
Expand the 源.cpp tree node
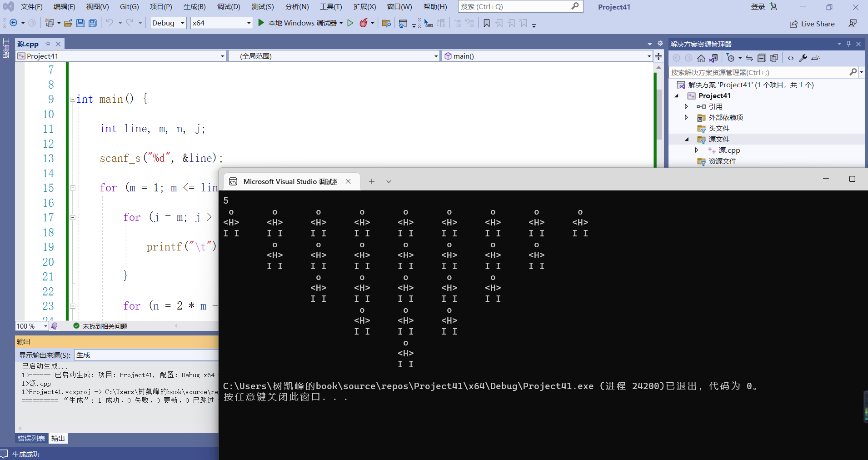pyautogui.click(x=696, y=150)
